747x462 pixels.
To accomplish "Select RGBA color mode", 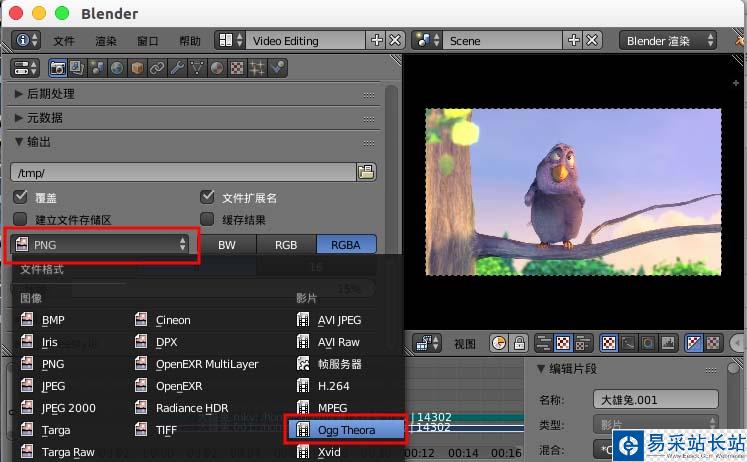I will (346, 245).
